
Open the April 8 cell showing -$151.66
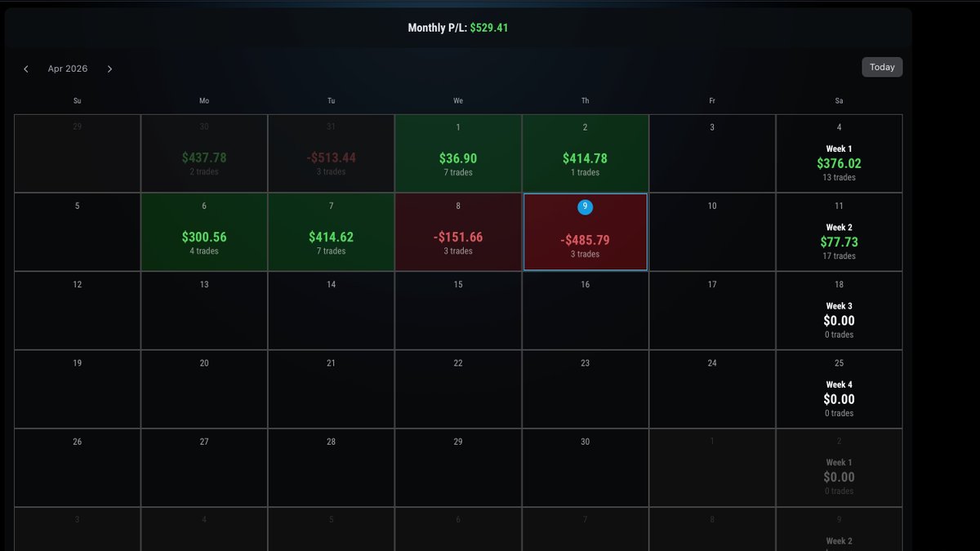(458, 232)
